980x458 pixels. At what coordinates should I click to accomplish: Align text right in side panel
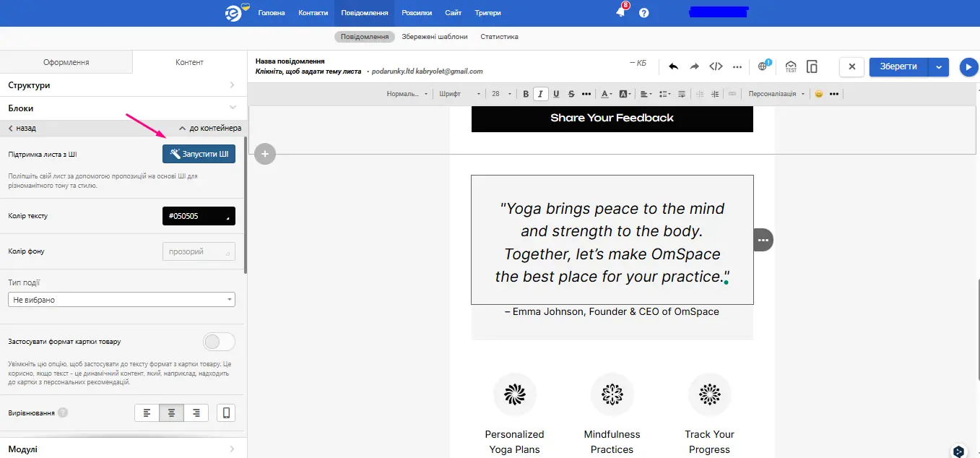[x=196, y=413]
